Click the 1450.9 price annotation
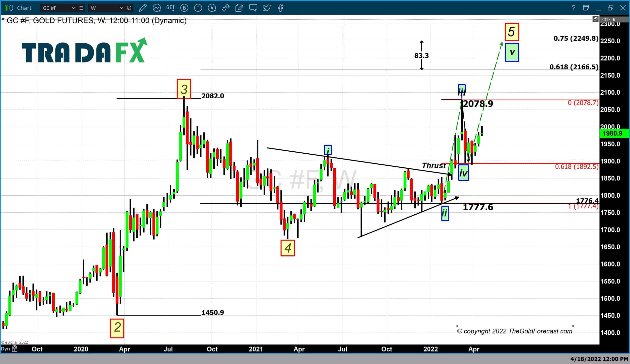Viewport: 630px width, 364px height. [x=213, y=312]
